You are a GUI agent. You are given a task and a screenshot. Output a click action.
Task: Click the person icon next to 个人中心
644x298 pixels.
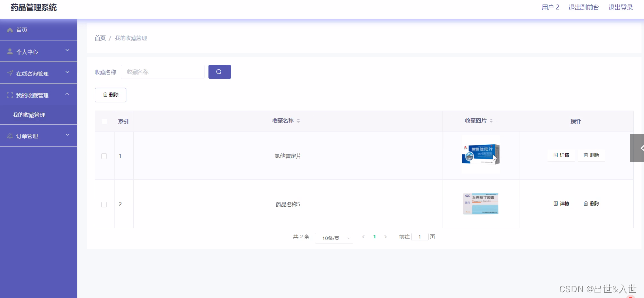[10, 52]
